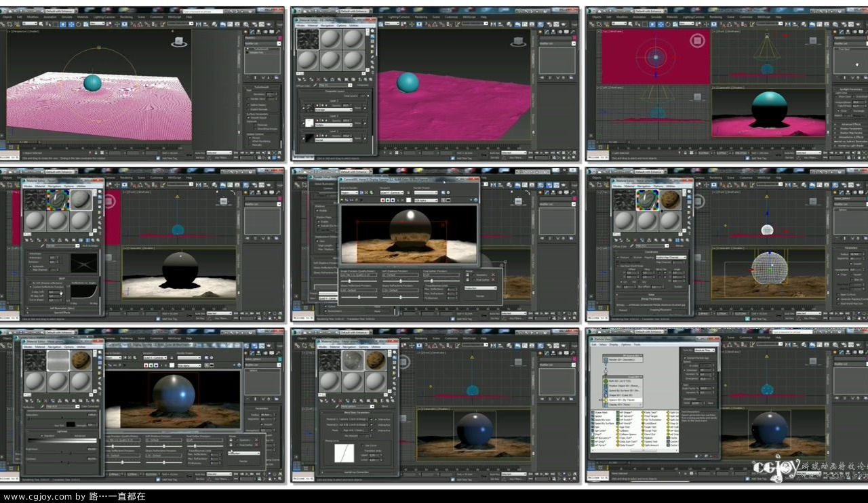Click Key Filters button in wireframe plane screenshot
Image resolution: width=868 pixels, height=503 pixels.
(220, 157)
